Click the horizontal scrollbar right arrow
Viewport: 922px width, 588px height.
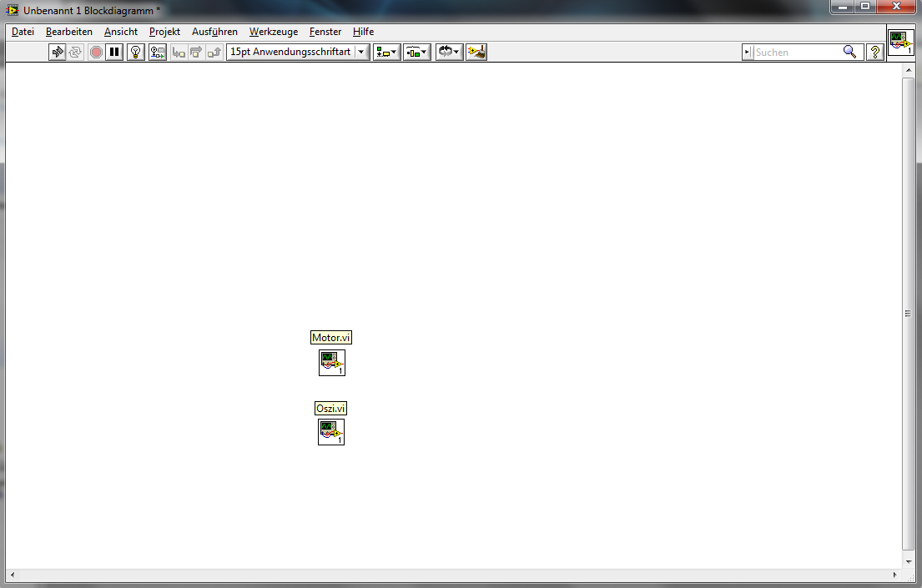(x=895, y=575)
